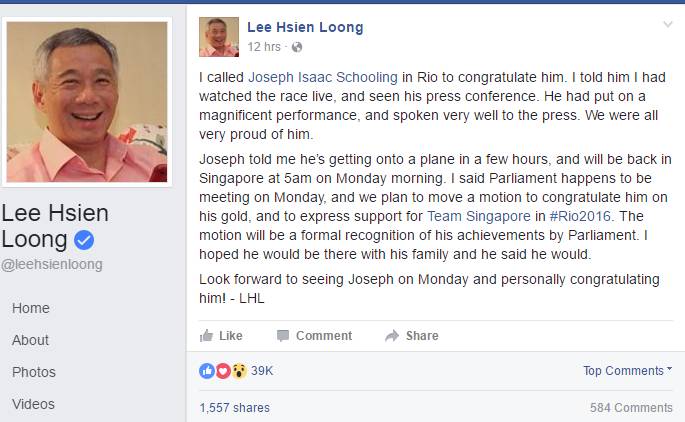This screenshot has height=422, width=685.
Task: Click the Comment speech bubble icon
Action: 283,336
